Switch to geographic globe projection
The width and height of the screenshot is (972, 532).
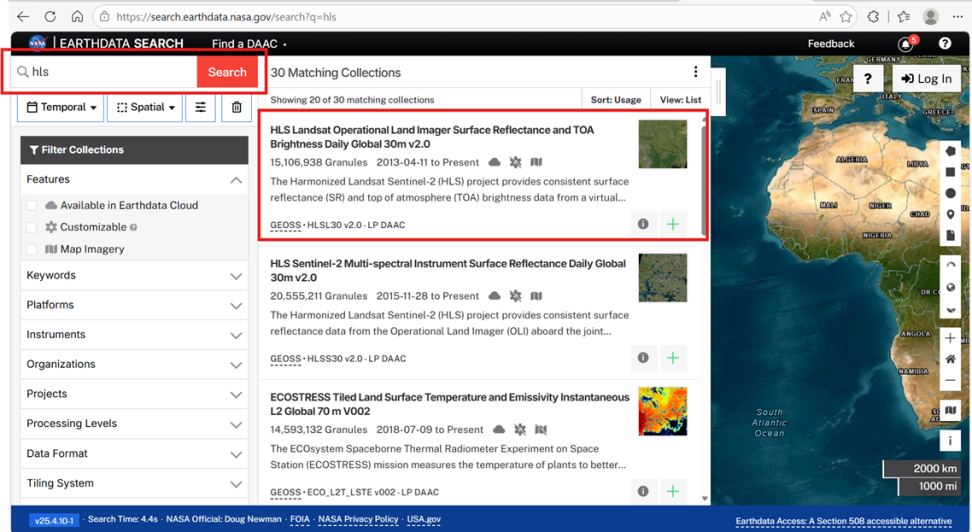pos(950,288)
